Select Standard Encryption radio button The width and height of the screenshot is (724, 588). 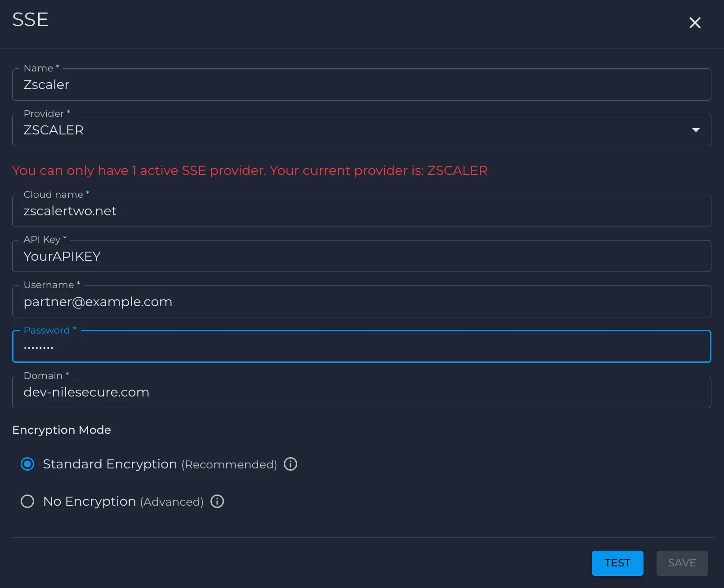27,464
